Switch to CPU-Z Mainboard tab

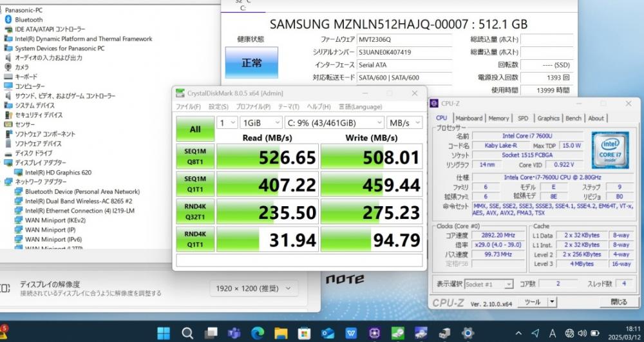[x=469, y=118]
